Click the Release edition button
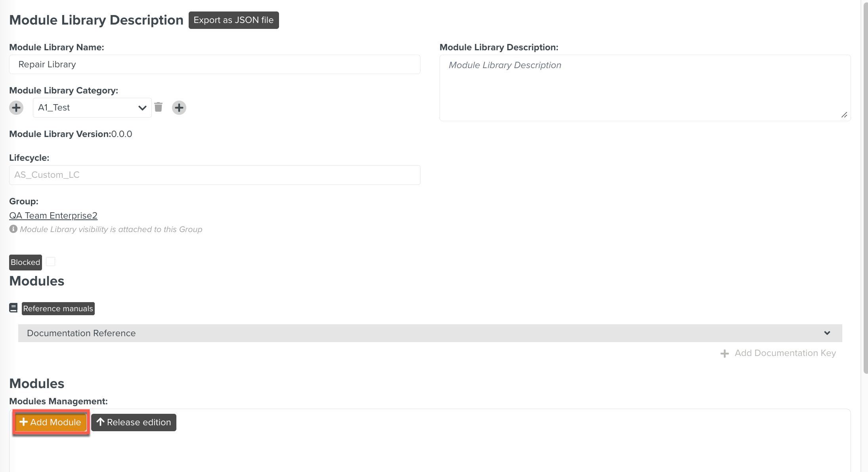The image size is (868, 472). (134, 423)
